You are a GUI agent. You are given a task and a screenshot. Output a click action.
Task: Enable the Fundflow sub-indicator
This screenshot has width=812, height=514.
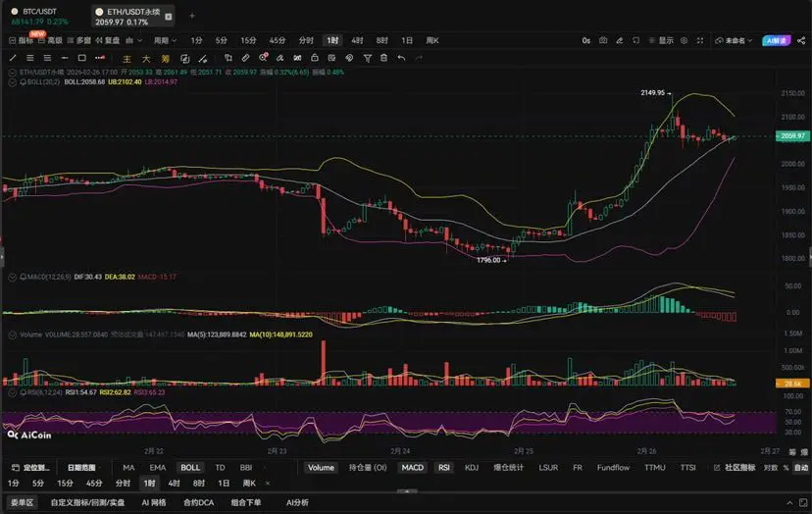[x=614, y=467]
